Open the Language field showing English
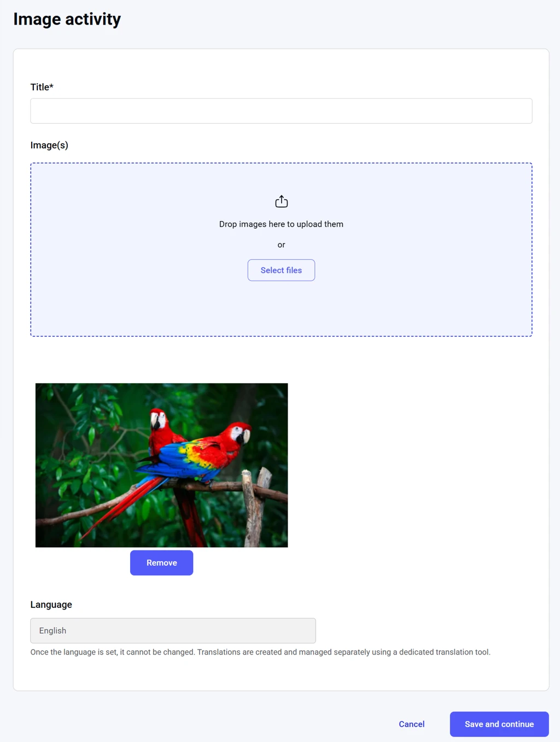Image resolution: width=560 pixels, height=742 pixels. pos(173,630)
